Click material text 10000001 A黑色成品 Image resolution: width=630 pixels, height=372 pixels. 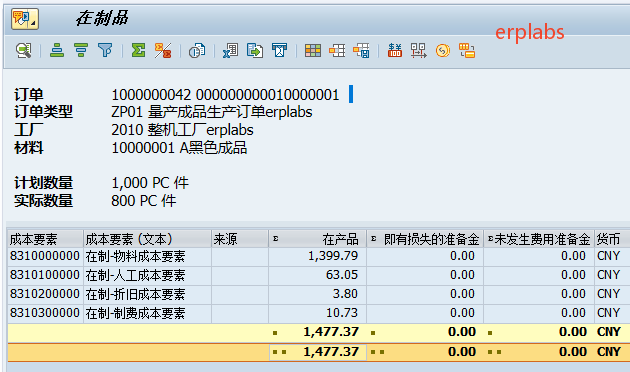click(179, 148)
